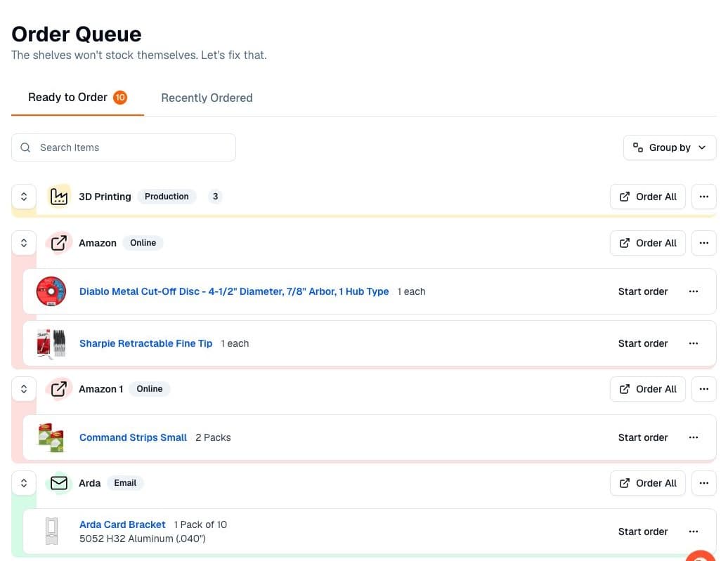Open ellipsis menu for Sharpie Fine Tip
Image resolution: width=728 pixels, height=561 pixels.
pos(694,343)
